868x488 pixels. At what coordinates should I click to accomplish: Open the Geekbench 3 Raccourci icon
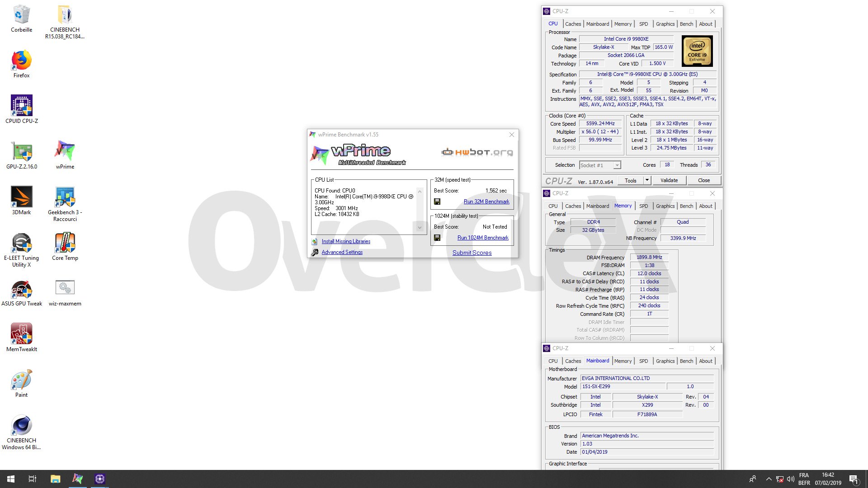click(65, 204)
